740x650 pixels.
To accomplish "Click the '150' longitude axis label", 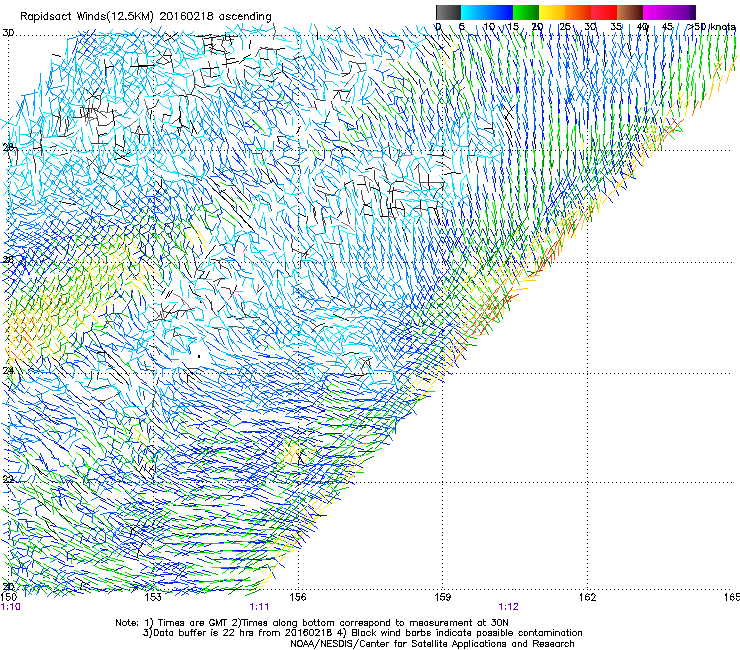I will coord(9,597).
